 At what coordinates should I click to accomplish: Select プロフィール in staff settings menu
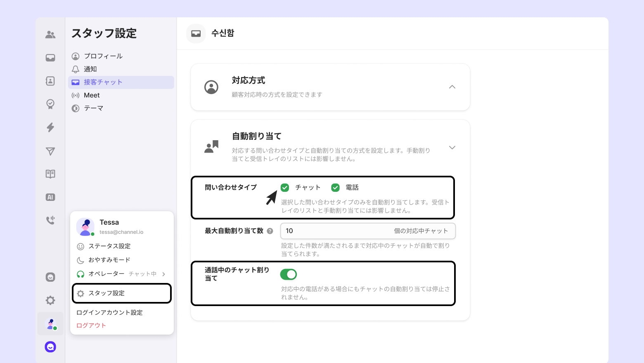[103, 56]
